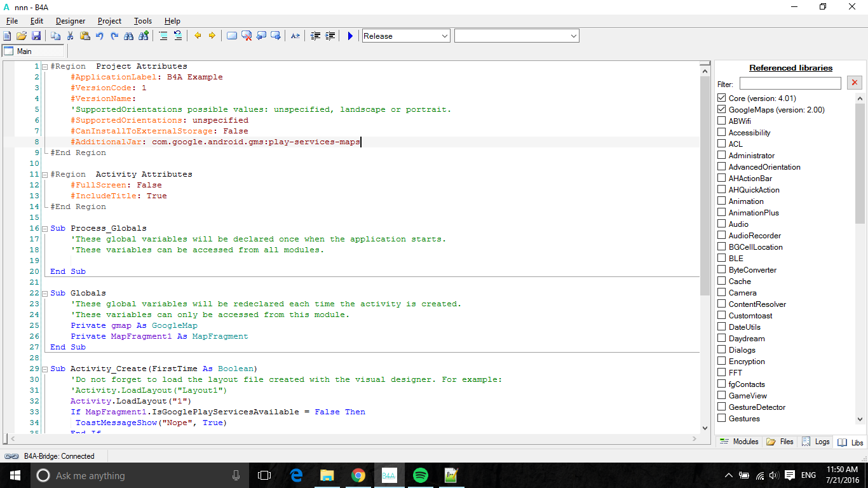Open the Tools menu

tap(143, 21)
